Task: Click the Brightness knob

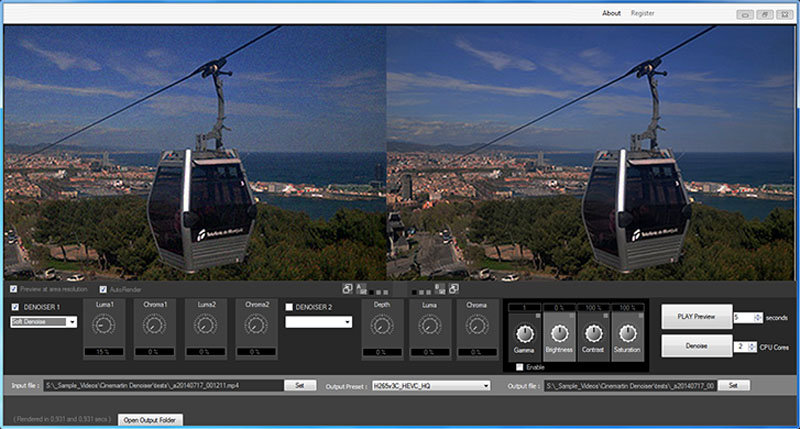Action: [560, 333]
